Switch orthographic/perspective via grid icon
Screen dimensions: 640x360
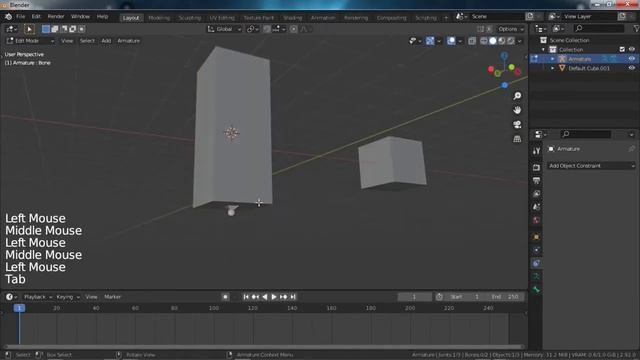click(517, 139)
